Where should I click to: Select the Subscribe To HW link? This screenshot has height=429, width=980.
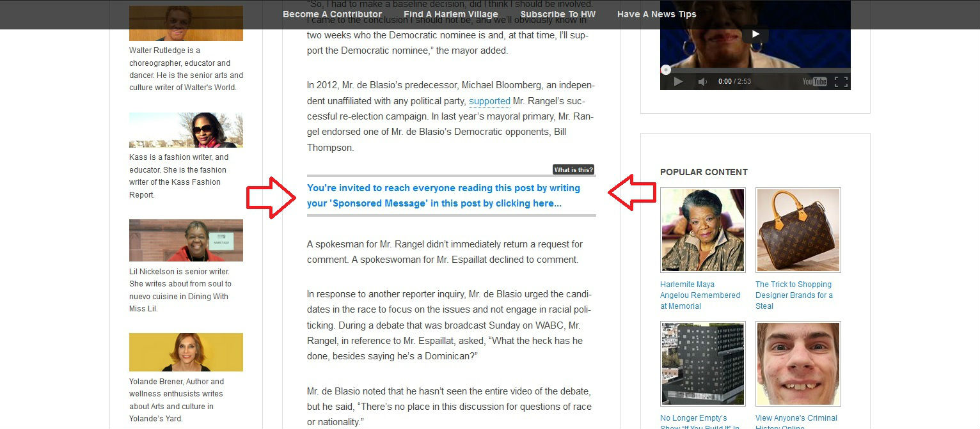558,14
